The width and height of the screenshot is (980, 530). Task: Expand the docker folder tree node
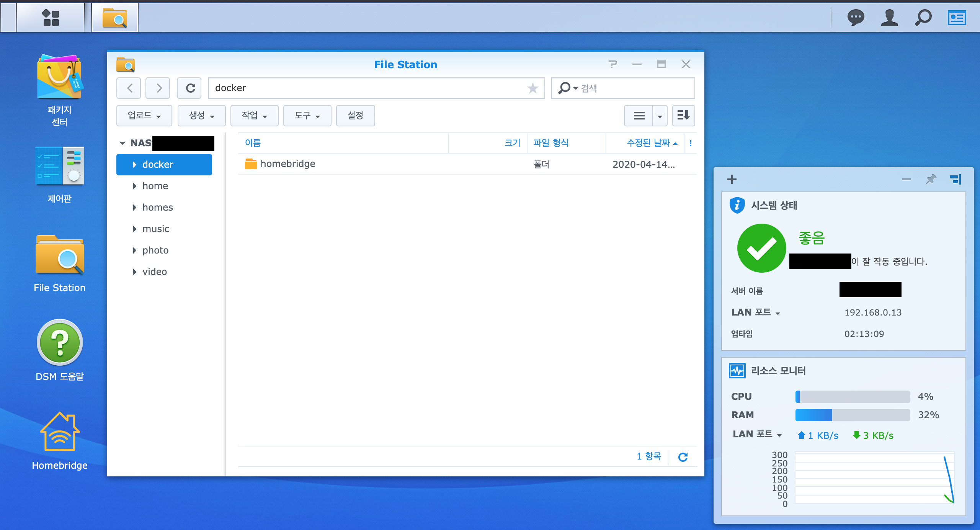pyautogui.click(x=134, y=165)
